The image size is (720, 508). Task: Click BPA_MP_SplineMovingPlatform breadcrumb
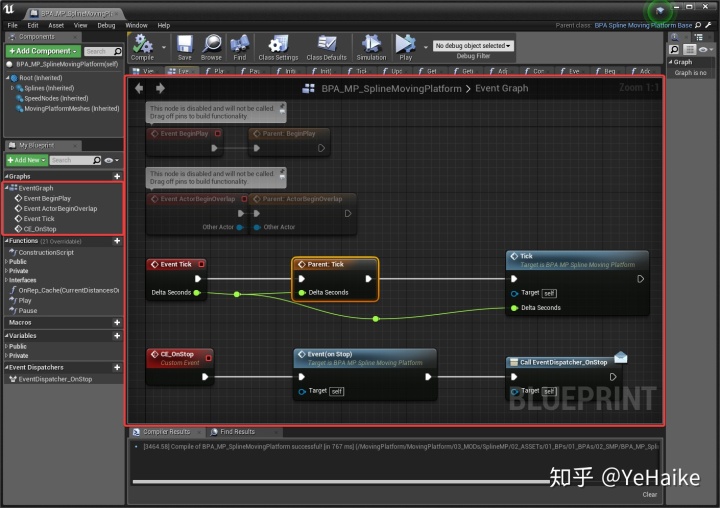tap(391, 89)
